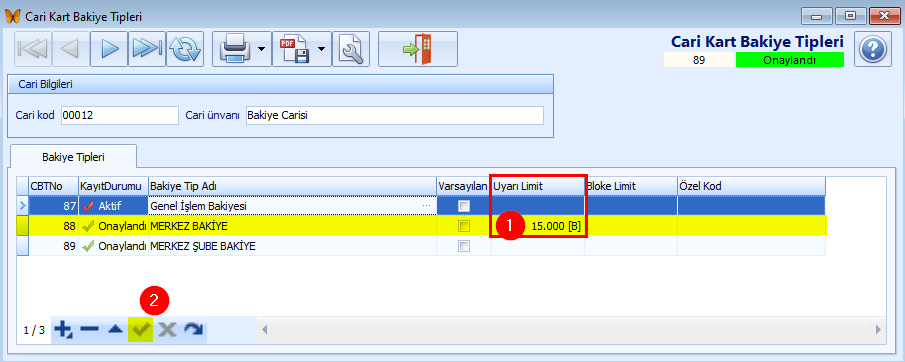Open help with question mark icon
Viewport: 905px width, 362px height.
(872, 50)
